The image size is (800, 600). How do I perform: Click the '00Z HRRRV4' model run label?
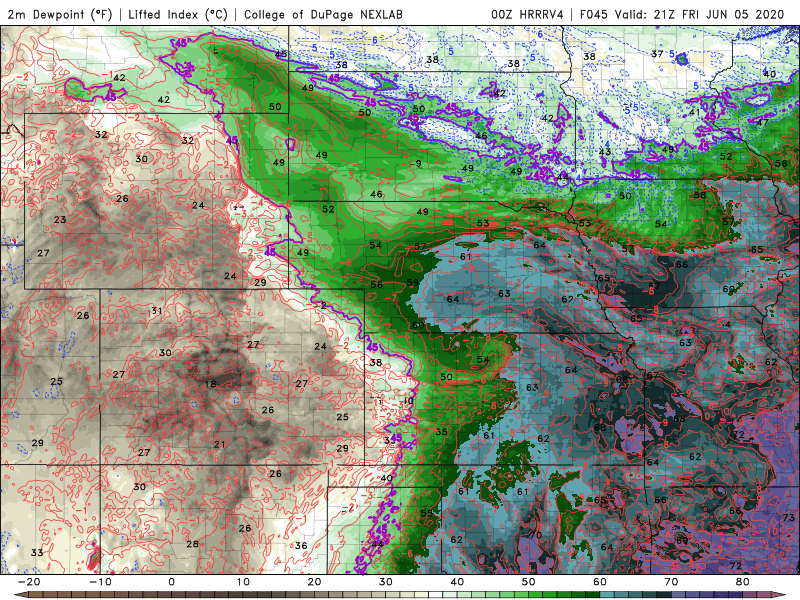527,14
